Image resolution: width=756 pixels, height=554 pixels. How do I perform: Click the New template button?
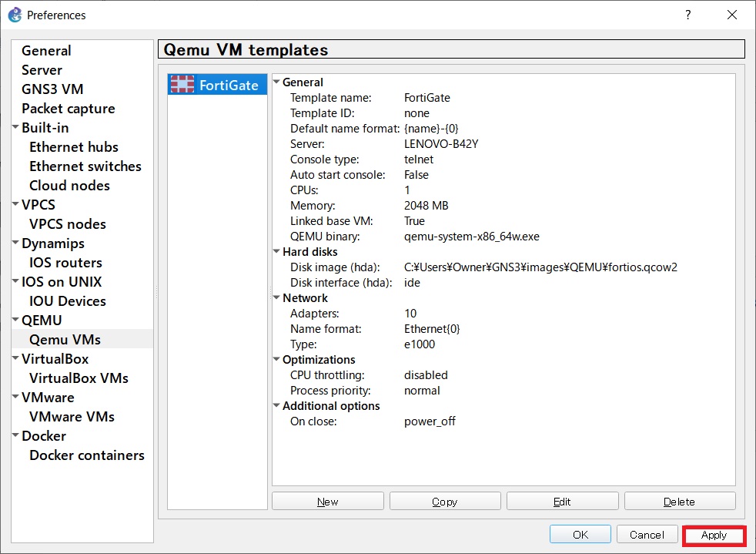[x=328, y=501]
